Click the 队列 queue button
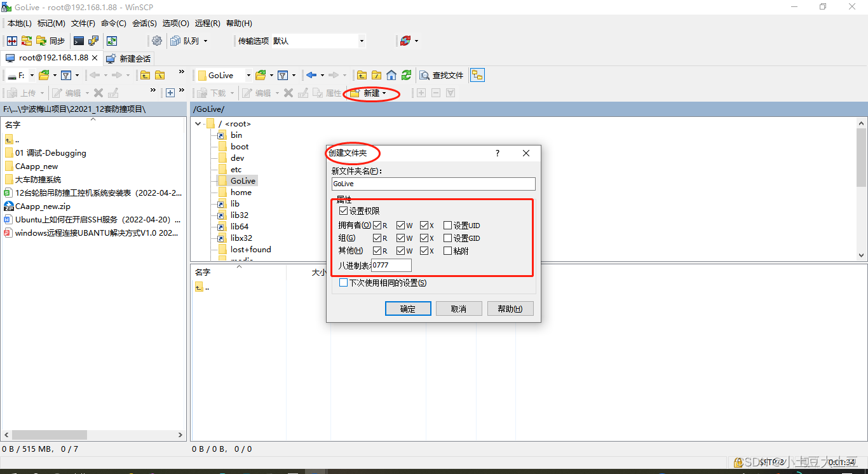This screenshot has width=868, height=474. 189,41
